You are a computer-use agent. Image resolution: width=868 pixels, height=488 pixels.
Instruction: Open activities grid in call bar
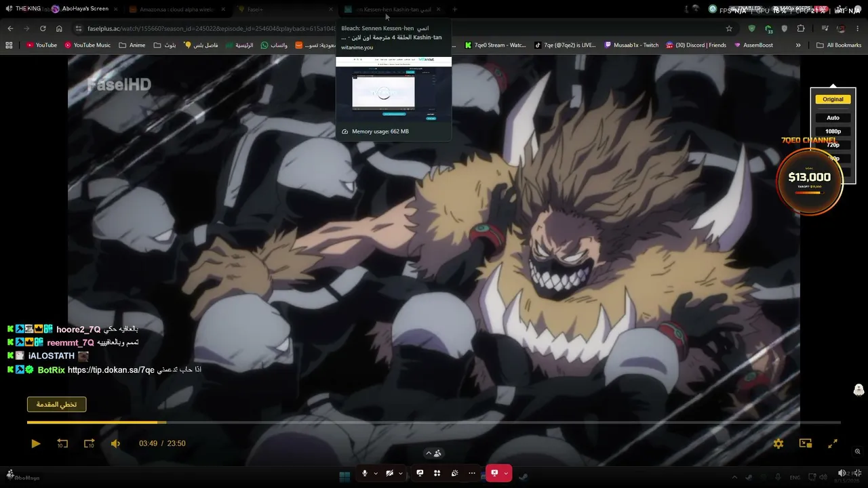[x=437, y=473]
